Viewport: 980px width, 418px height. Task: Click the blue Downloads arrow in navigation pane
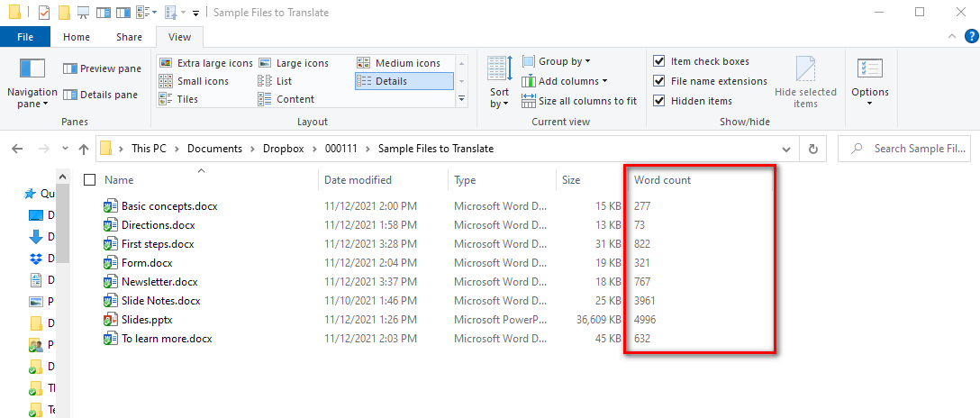click(x=36, y=237)
